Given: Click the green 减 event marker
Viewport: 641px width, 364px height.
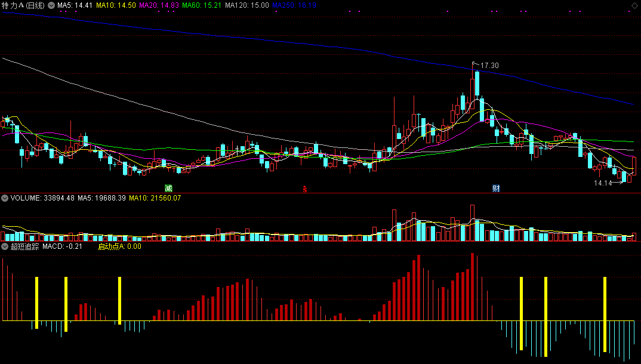Looking at the screenshot, I should coord(168,189).
